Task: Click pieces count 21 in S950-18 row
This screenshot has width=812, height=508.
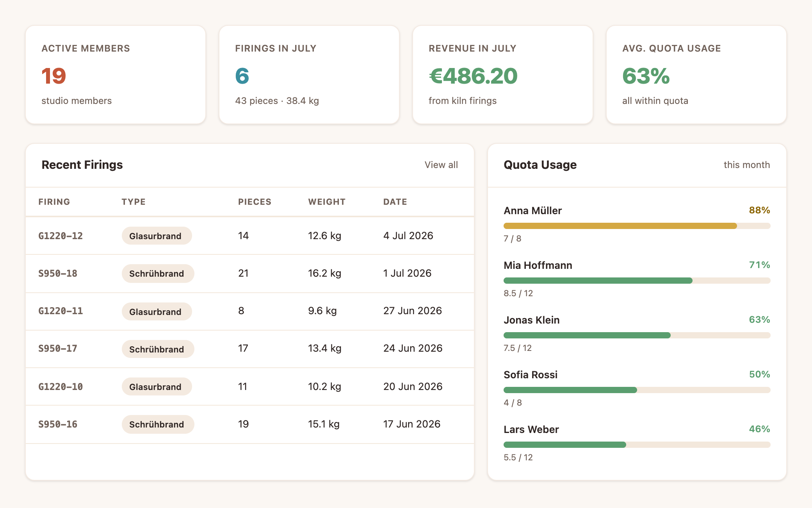Action: (x=243, y=273)
